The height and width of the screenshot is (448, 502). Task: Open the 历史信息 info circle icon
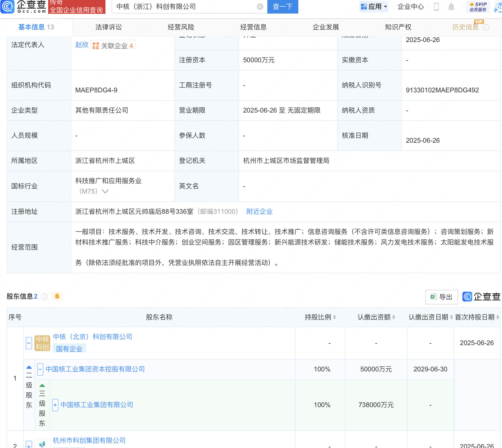click(486, 27)
